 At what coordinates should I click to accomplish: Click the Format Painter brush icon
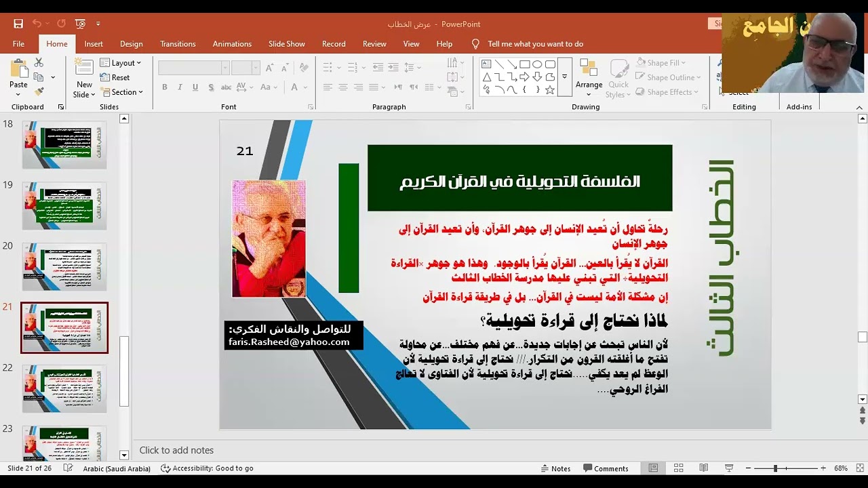[39, 91]
